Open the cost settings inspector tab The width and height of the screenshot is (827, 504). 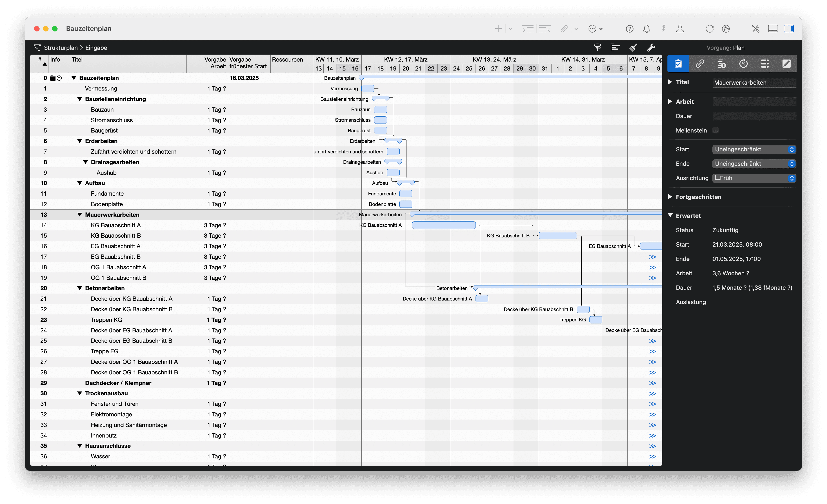point(722,63)
